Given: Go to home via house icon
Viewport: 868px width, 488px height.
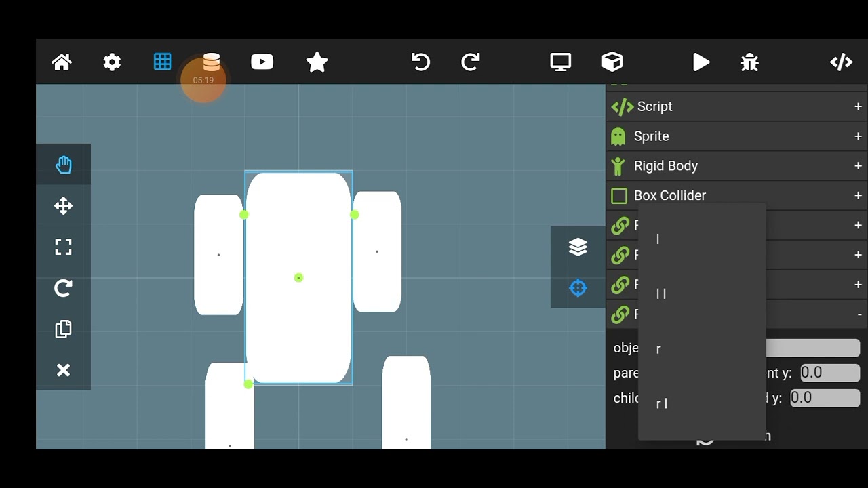Looking at the screenshot, I should point(62,62).
